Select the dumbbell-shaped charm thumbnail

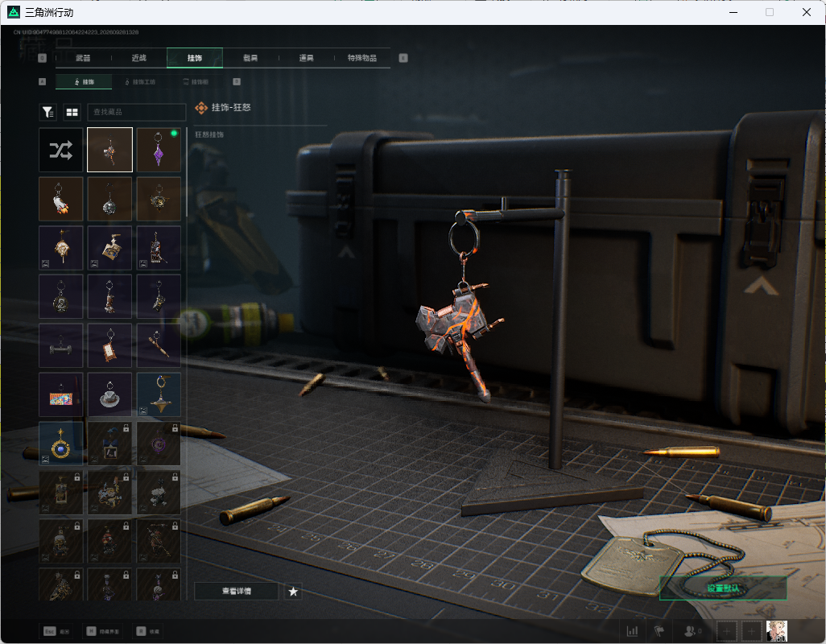[61, 346]
